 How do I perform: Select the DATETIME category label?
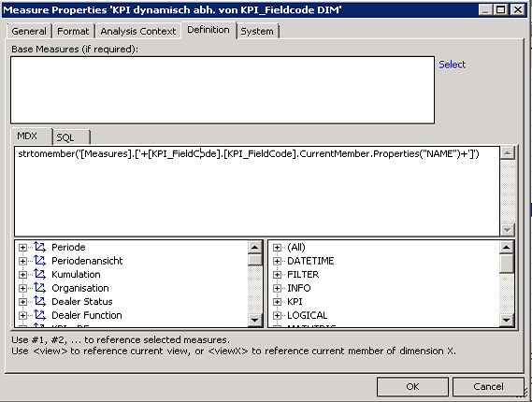pos(310,261)
